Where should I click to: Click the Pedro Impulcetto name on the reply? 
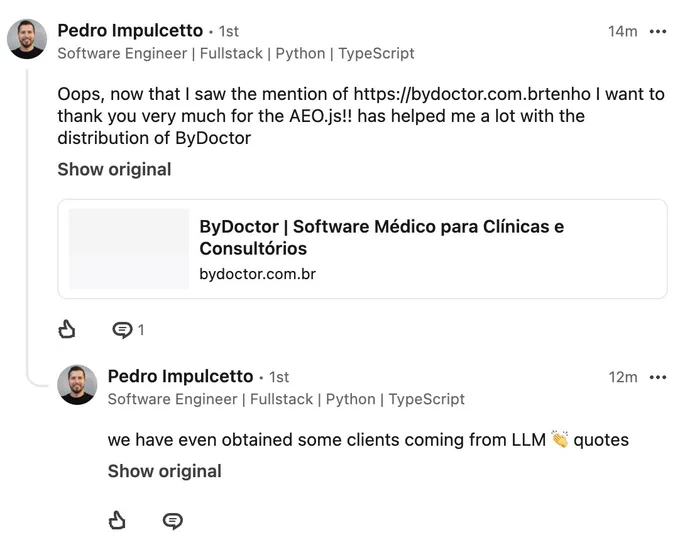coord(180,377)
